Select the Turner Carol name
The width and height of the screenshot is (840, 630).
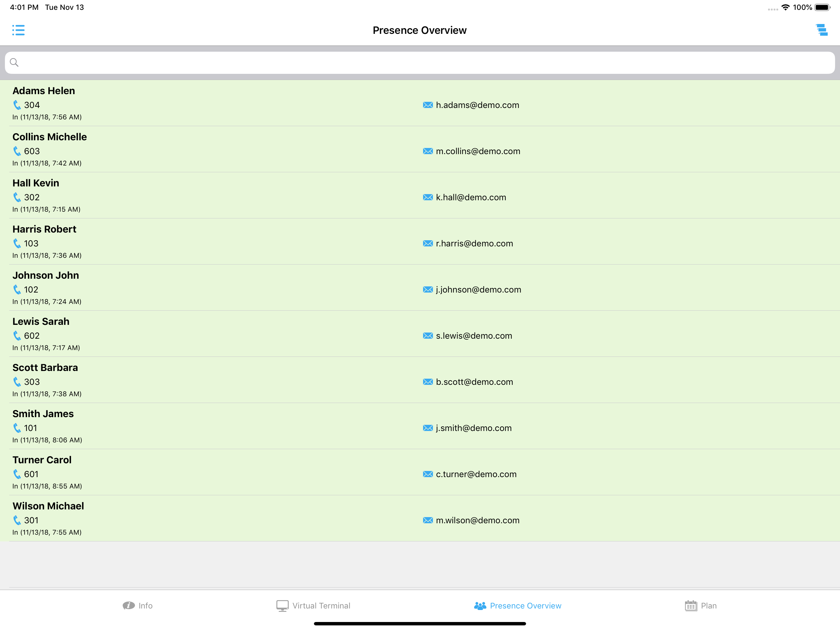42,460
